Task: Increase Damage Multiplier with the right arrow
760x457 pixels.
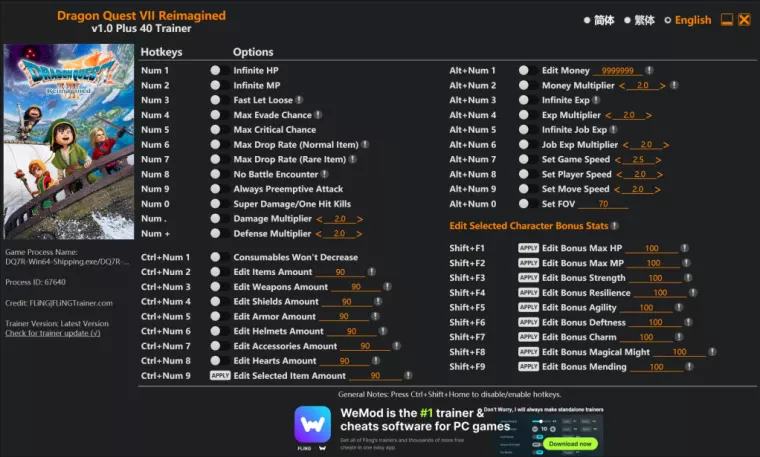Action: pos(360,219)
